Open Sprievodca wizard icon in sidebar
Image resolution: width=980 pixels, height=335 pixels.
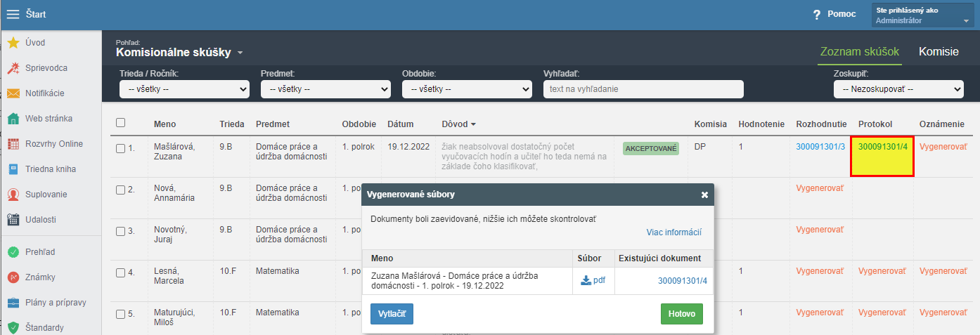[x=13, y=68]
